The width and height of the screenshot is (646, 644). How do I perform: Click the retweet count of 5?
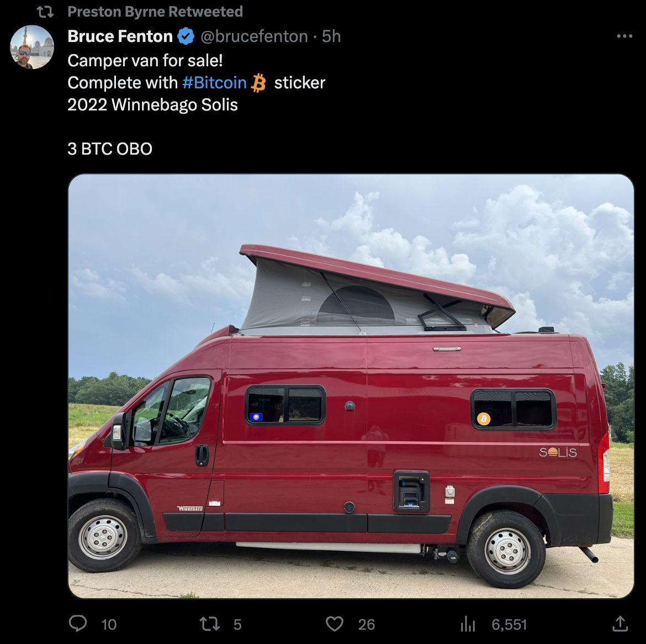tap(237, 625)
